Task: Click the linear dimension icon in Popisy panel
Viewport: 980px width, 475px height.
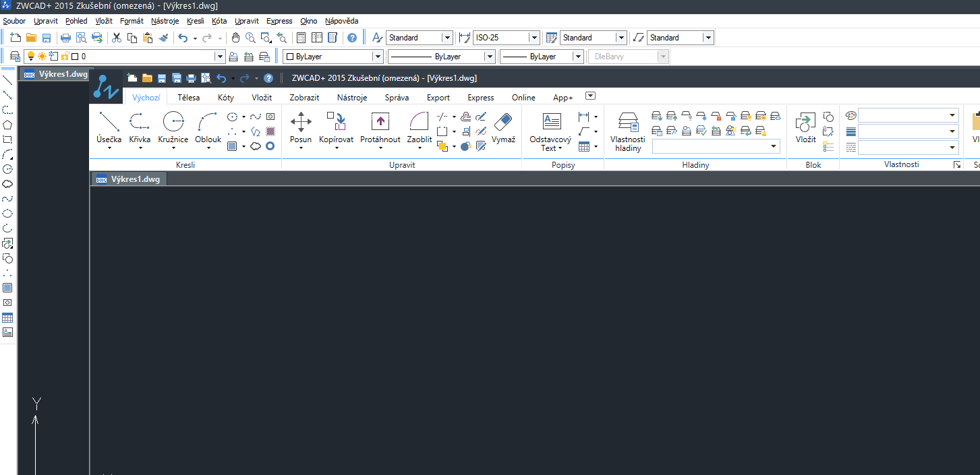Action: pyautogui.click(x=584, y=117)
